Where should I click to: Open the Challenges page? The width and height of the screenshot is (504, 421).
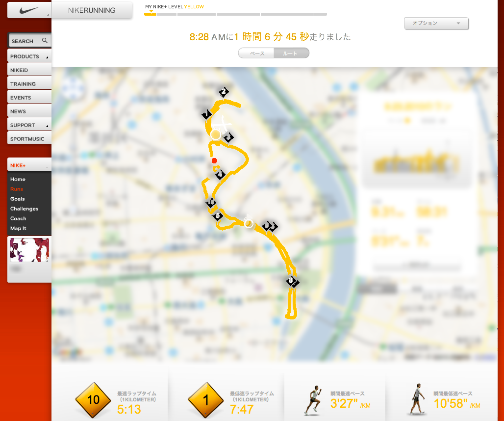[x=24, y=209]
